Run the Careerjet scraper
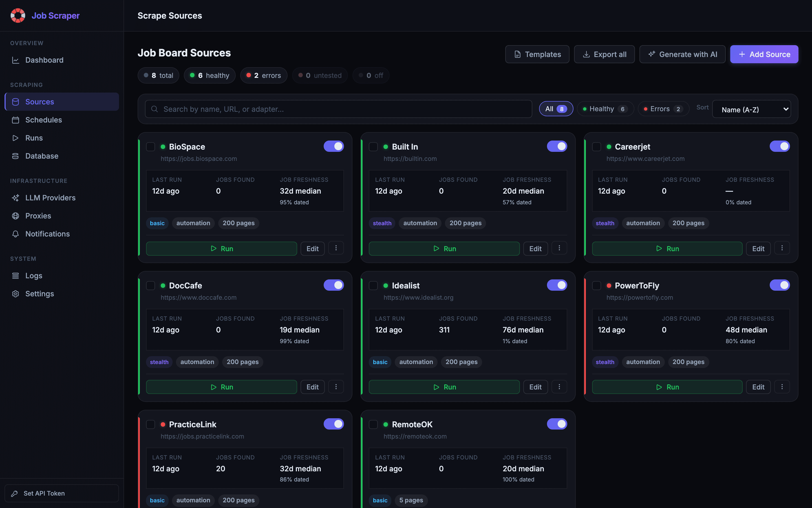The height and width of the screenshot is (508, 812). tap(667, 249)
